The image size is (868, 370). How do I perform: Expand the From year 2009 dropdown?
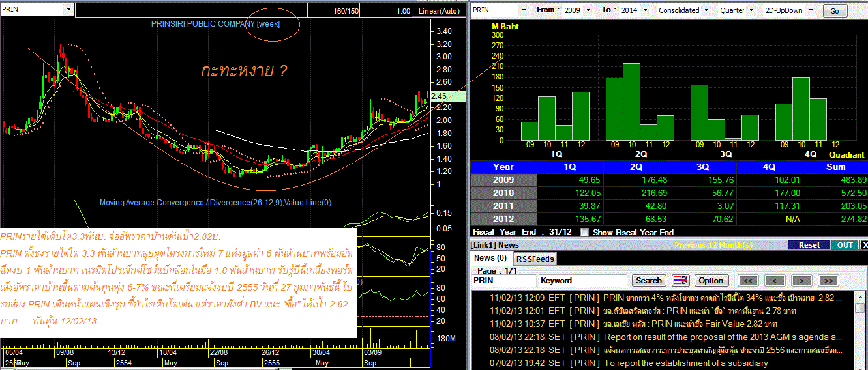pyautogui.click(x=589, y=10)
